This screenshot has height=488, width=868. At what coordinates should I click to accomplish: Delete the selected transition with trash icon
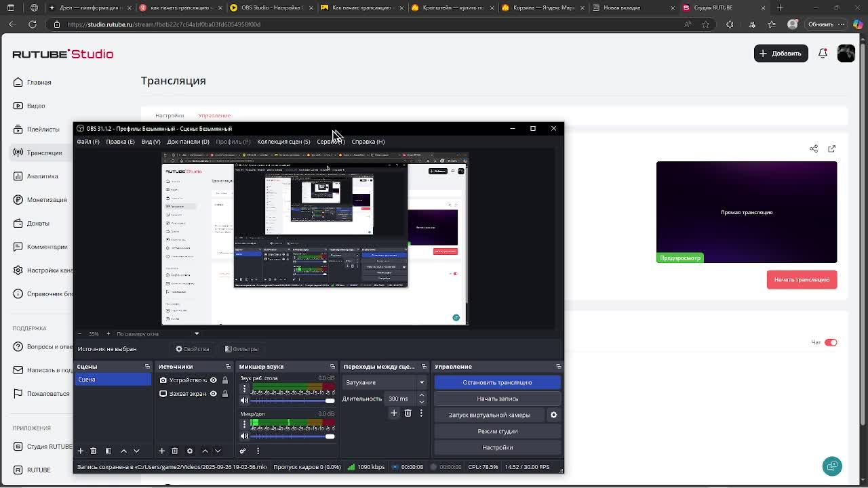click(408, 413)
